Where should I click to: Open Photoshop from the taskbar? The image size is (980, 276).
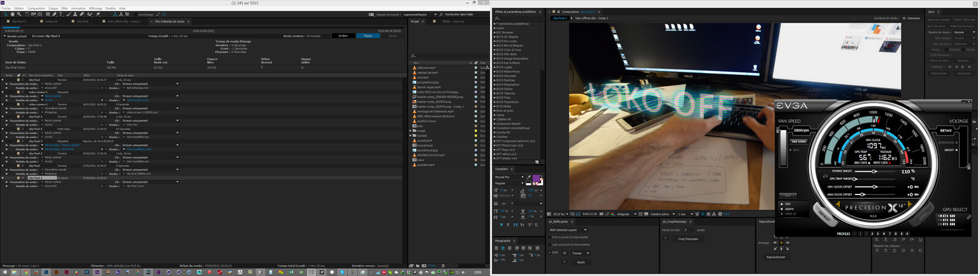pyautogui.click(x=46, y=272)
